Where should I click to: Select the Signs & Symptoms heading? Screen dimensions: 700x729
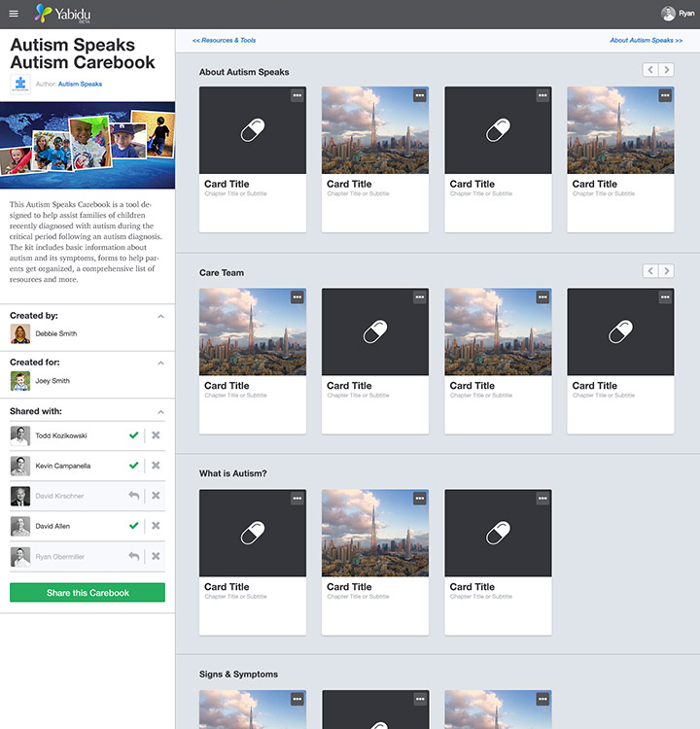[x=238, y=675]
